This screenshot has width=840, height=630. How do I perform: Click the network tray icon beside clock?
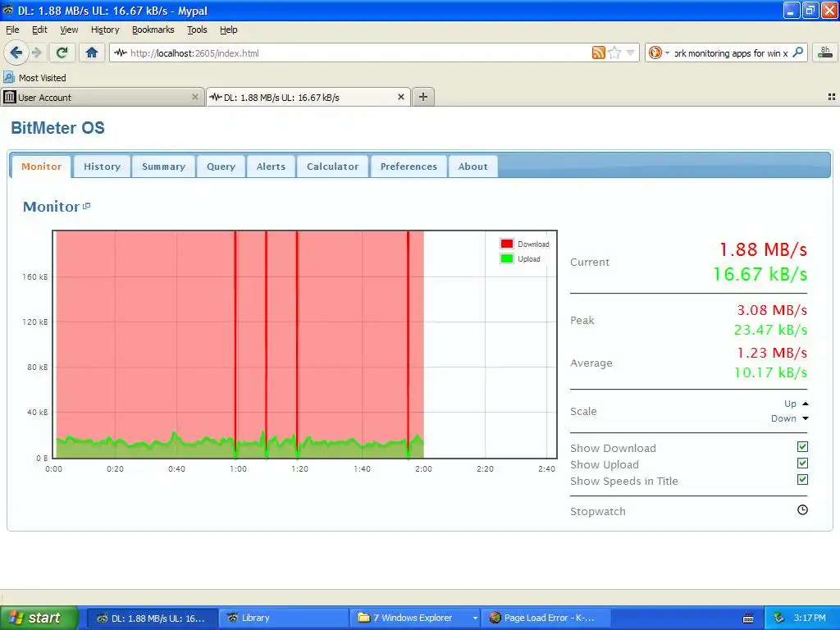point(778,618)
